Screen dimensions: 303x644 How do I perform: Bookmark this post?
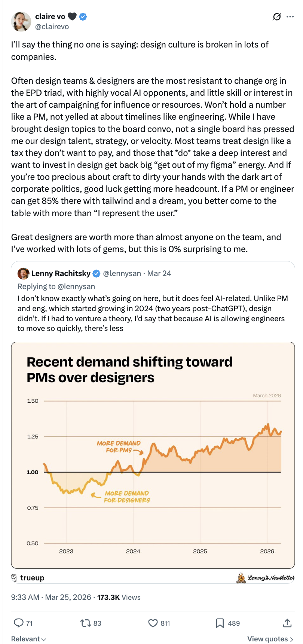point(220,623)
